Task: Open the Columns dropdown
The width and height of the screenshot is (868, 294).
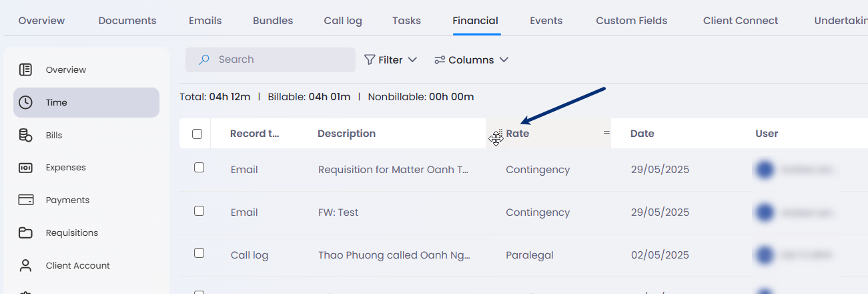Action: coord(471,59)
